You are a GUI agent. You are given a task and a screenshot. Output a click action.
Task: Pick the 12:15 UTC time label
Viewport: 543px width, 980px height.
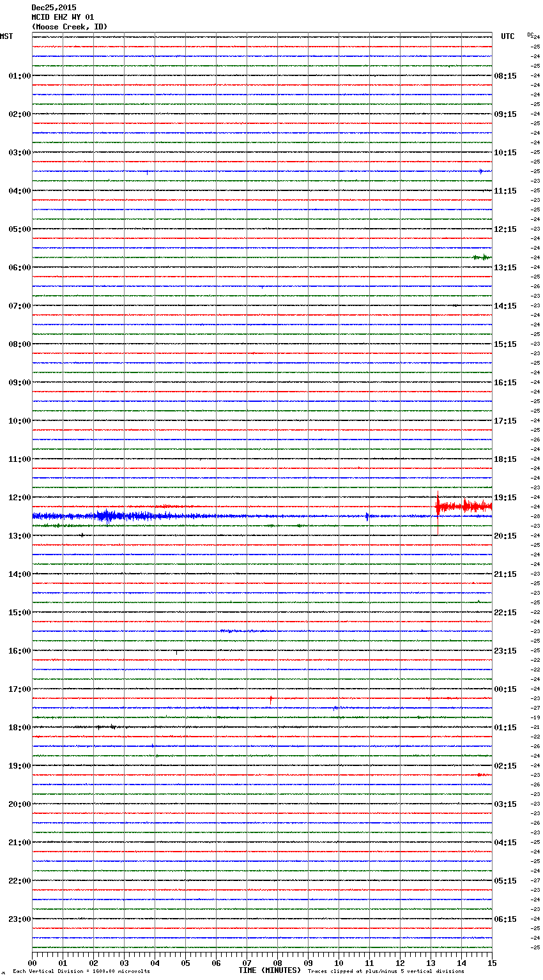[x=505, y=229]
